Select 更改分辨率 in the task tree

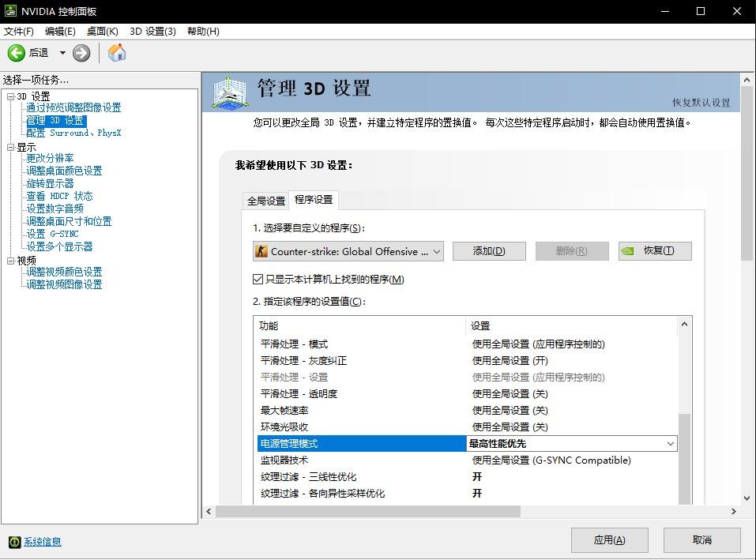point(51,158)
